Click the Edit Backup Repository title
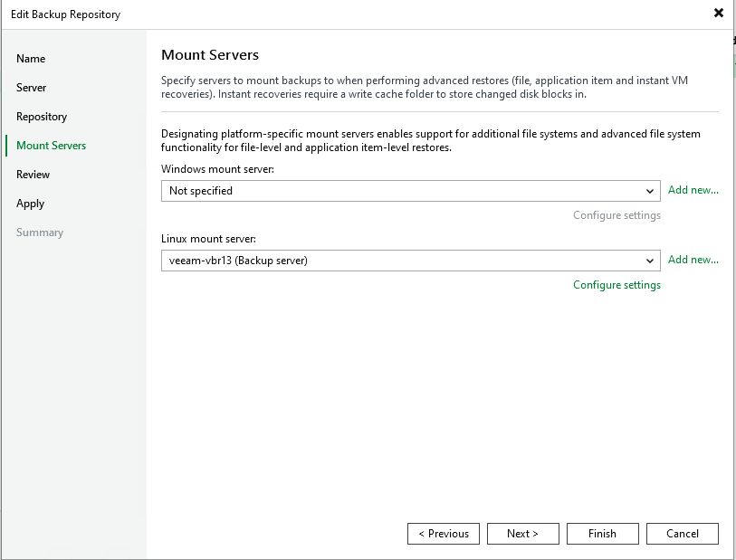736x560 pixels. [x=66, y=14]
